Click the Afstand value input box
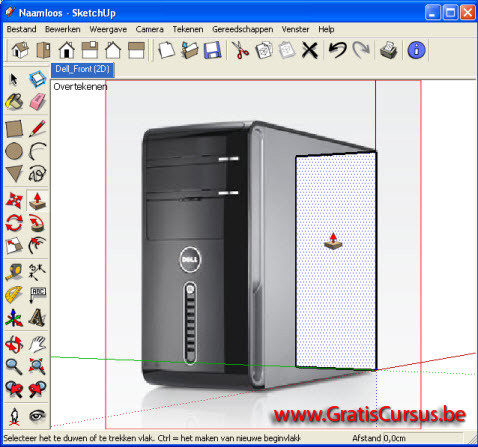This screenshot has height=447, width=478. [x=423, y=438]
